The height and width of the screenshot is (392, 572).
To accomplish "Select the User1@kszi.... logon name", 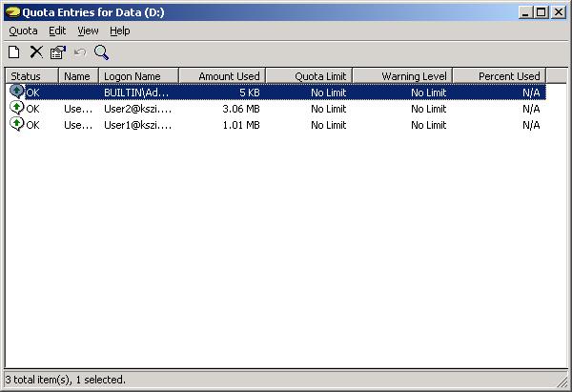I will click(137, 125).
